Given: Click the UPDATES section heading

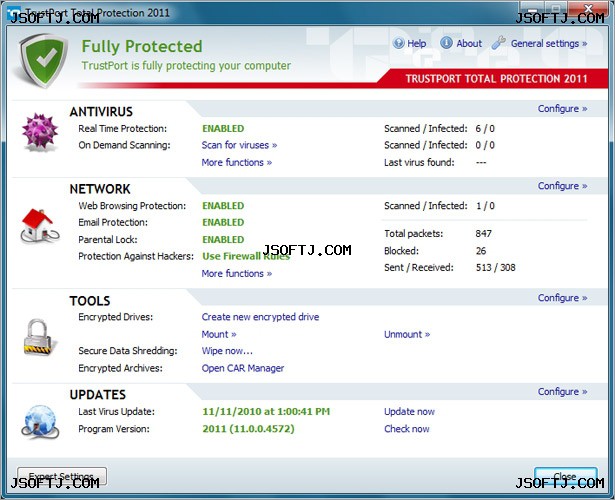Looking at the screenshot, I should [x=98, y=395].
